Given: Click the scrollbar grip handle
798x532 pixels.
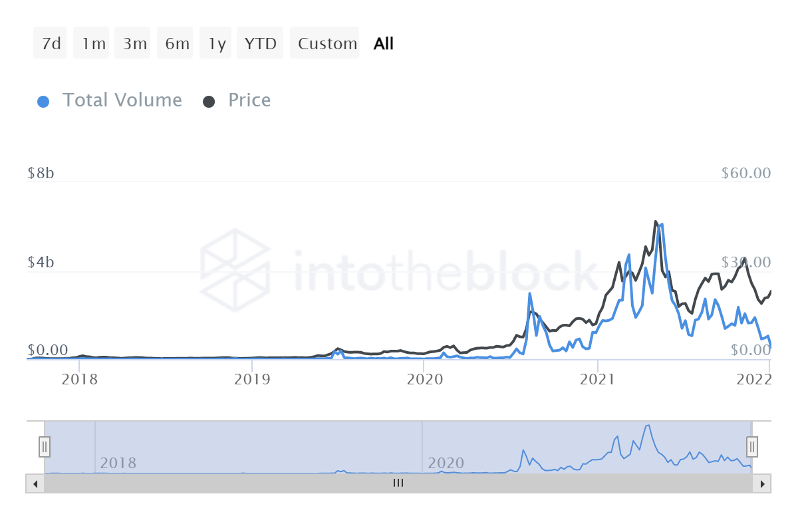Looking at the screenshot, I should [398, 483].
